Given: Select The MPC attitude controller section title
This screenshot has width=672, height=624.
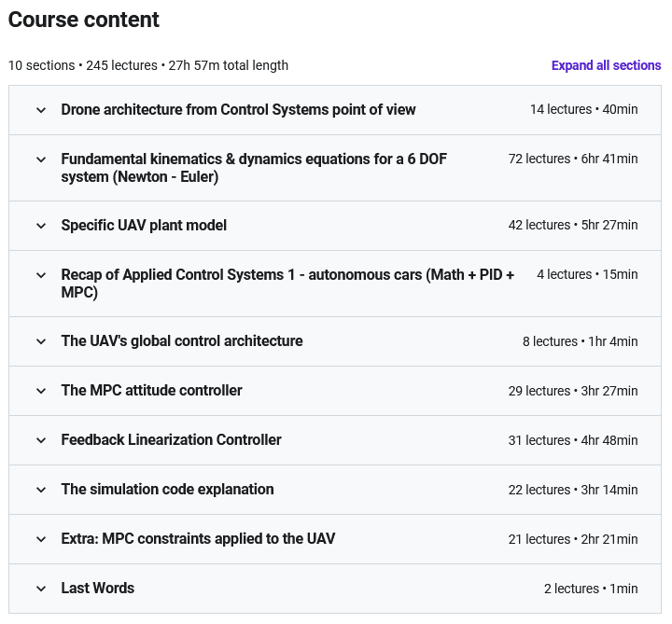Looking at the screenshot, I should click(151, 390).
